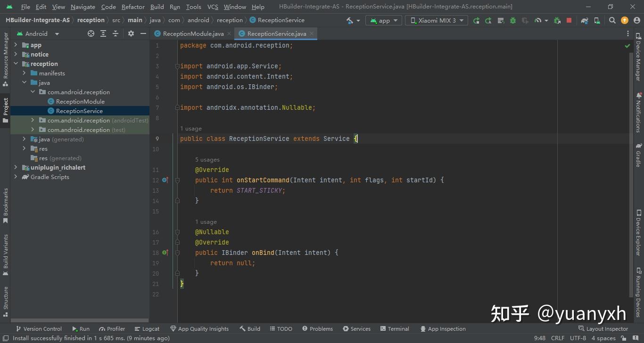Hide the Project panel with minus icon
This screenshot has height=343, width=644.
[x=143, y=33]
